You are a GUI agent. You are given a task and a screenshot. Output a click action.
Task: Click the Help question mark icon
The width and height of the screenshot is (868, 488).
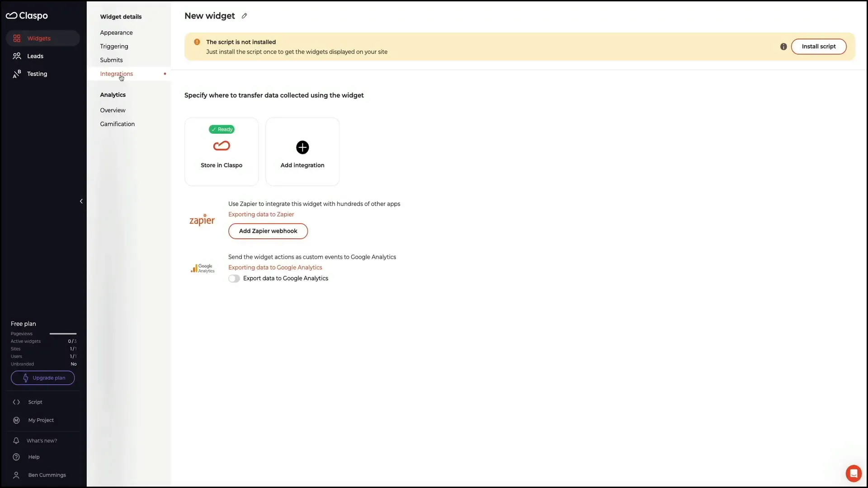pos(16,457)
